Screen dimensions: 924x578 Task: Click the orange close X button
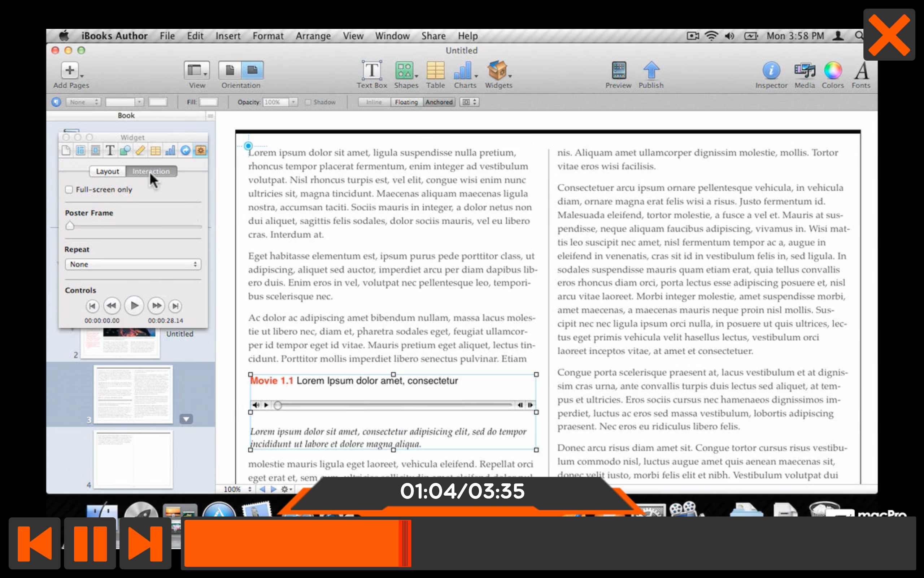click(x=889, y=35)
